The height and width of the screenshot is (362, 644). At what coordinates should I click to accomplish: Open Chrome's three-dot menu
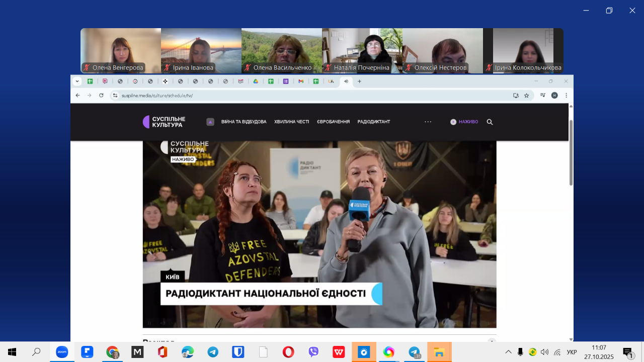pos(566,96)
